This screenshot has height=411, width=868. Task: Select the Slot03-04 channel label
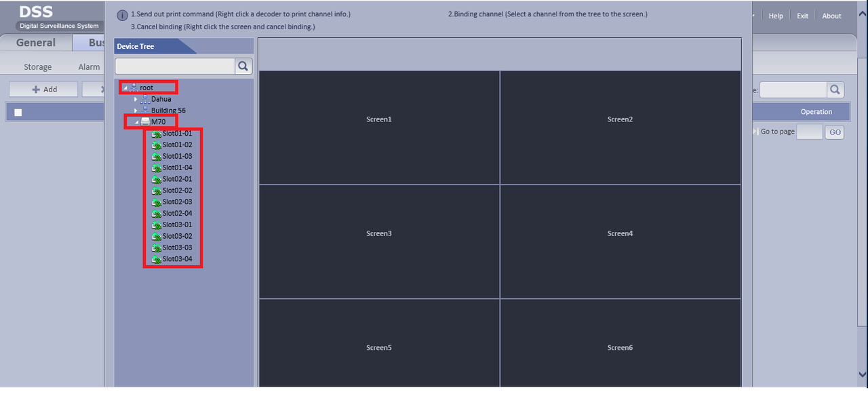click(178, 259)
